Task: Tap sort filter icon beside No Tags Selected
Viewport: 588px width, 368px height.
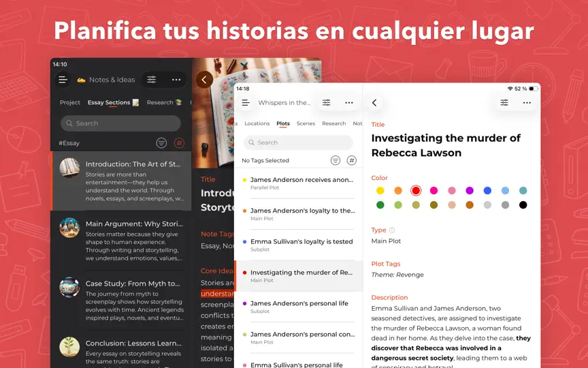Action: pos(336,160)
